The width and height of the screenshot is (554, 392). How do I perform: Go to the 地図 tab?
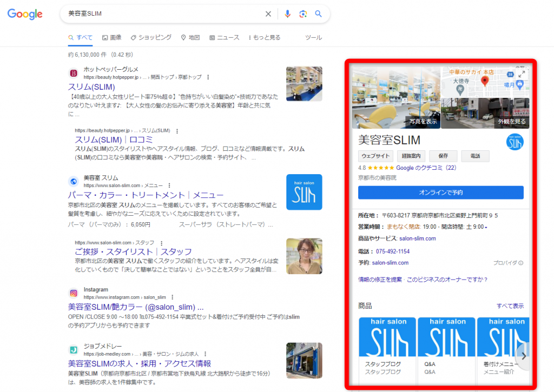190,37
